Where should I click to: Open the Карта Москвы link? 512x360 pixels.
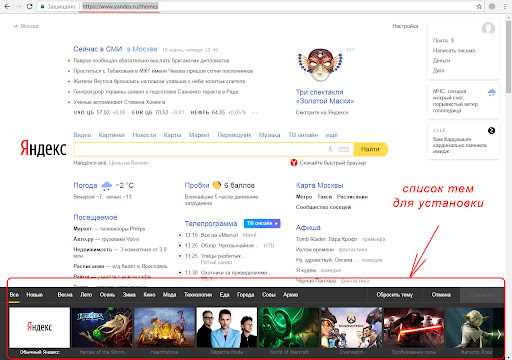pos(319,185)
